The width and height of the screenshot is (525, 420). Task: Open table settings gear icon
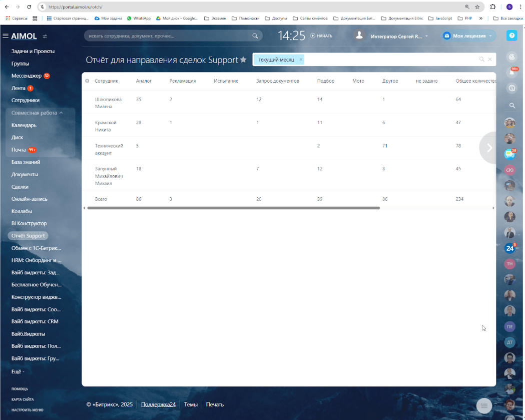click(x=87, y=81)
